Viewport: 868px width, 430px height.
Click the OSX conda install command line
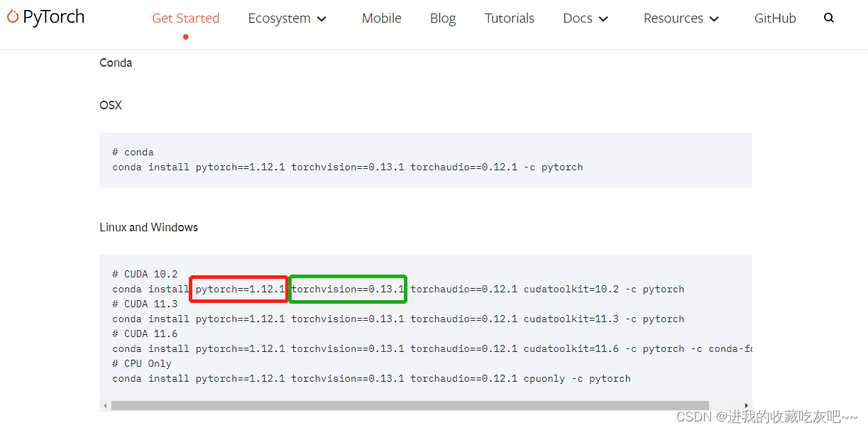pos(348,167)
